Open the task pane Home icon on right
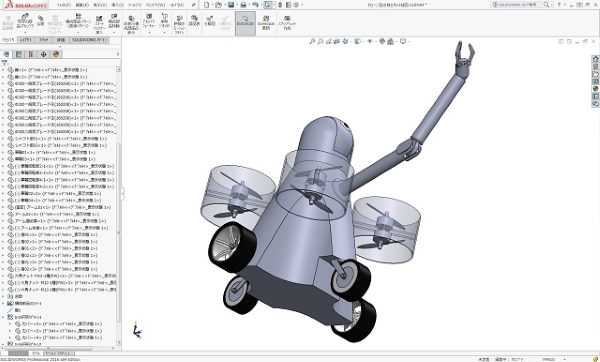The height and width of the screenshot is (362, 600). click(x=595, y=59)
